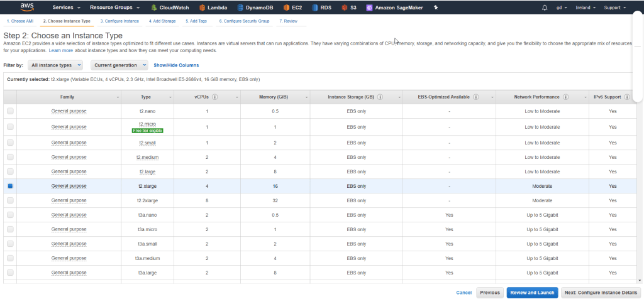Switch to 6. Configure Security Group step
This screenshot has height=304, width=644.
click(244, 21)
